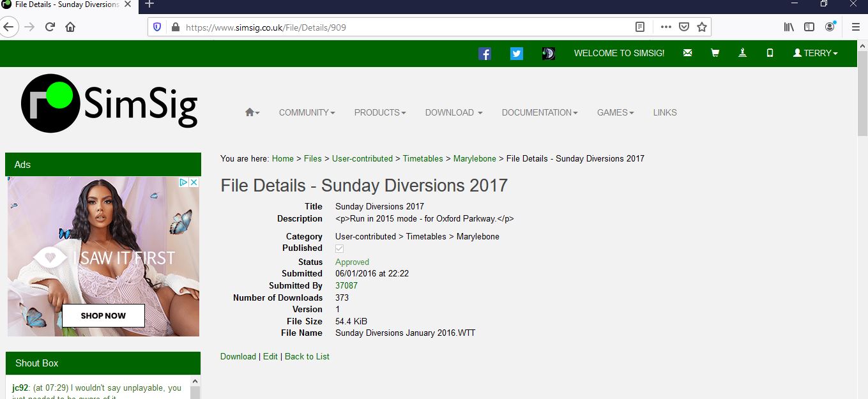Expand the home icon dropdown menu
Screen dimensions: 868x399
pos(252,112)
